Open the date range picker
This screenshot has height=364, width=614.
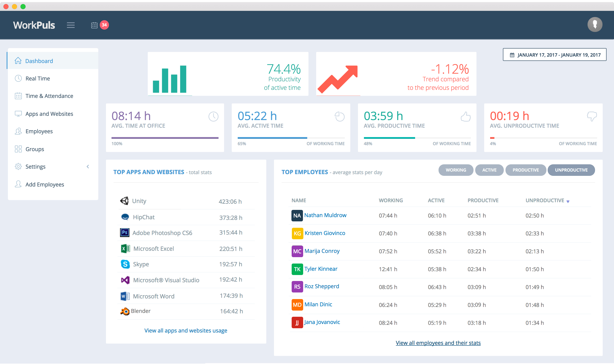[554, 55]
